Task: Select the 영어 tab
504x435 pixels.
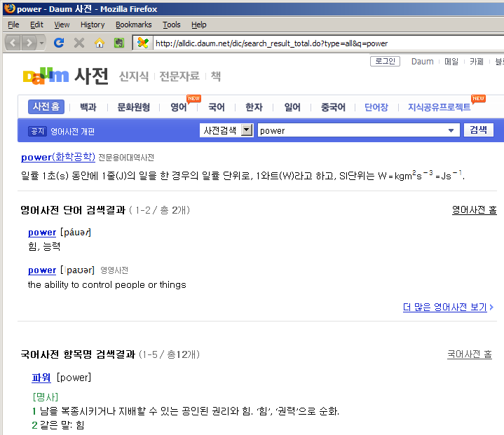Action: click(x=179, y=107)
